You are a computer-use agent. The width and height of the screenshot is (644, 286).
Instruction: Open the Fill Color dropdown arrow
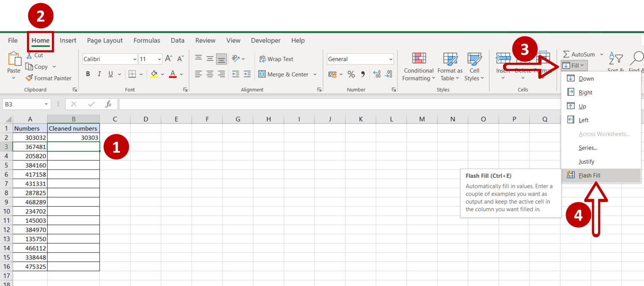coord(163,74)
